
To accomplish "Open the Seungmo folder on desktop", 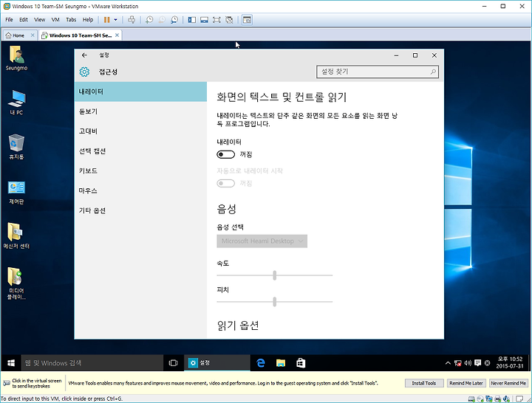I will point(16,58).
